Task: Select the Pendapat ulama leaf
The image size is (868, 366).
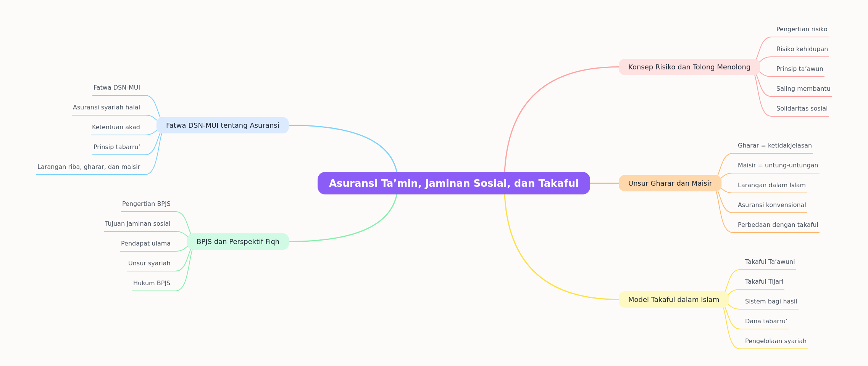Action: (146, 244)
